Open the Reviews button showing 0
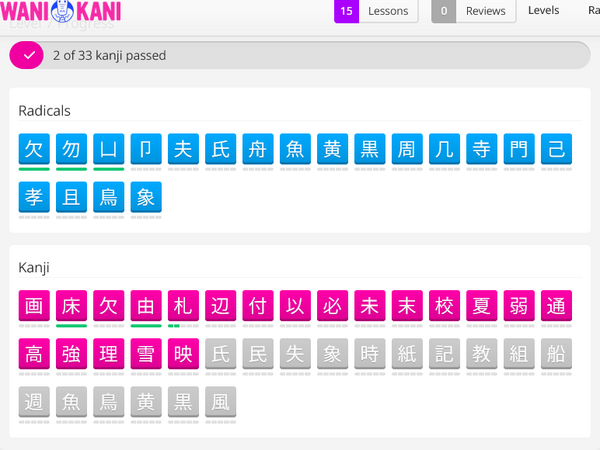The height and width of the screenshot is (450, 600). click(474, 11)
